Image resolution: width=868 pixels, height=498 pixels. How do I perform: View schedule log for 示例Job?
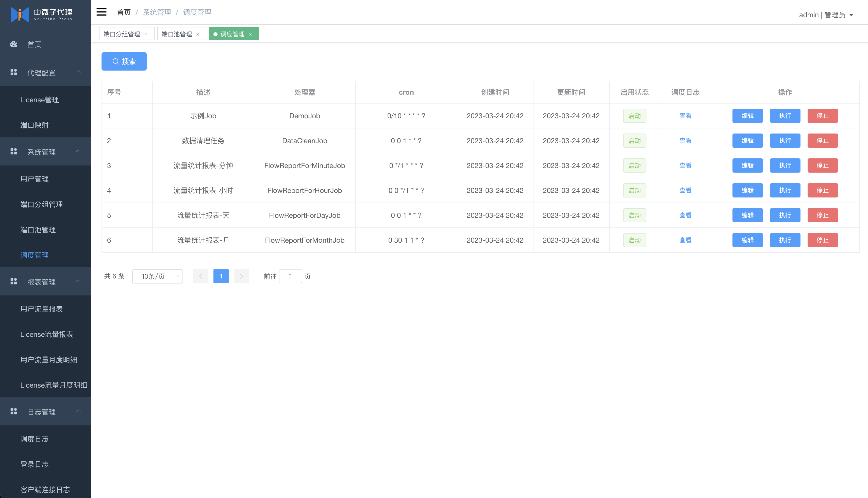tap(685, 115)
